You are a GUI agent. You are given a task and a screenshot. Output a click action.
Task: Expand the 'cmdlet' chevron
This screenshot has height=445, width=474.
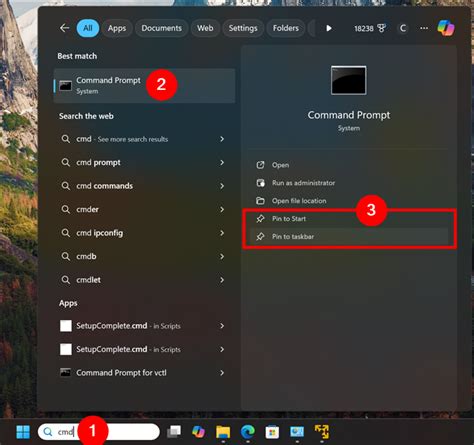222,280
